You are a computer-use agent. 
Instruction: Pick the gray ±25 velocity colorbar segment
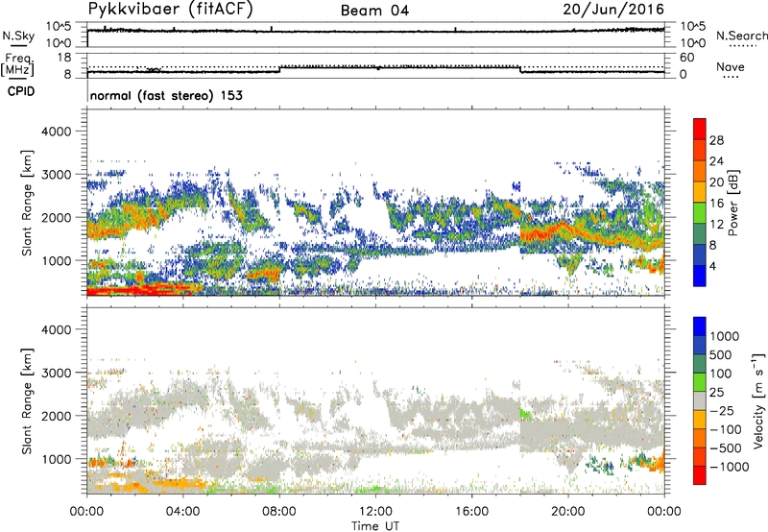[700, 400]
